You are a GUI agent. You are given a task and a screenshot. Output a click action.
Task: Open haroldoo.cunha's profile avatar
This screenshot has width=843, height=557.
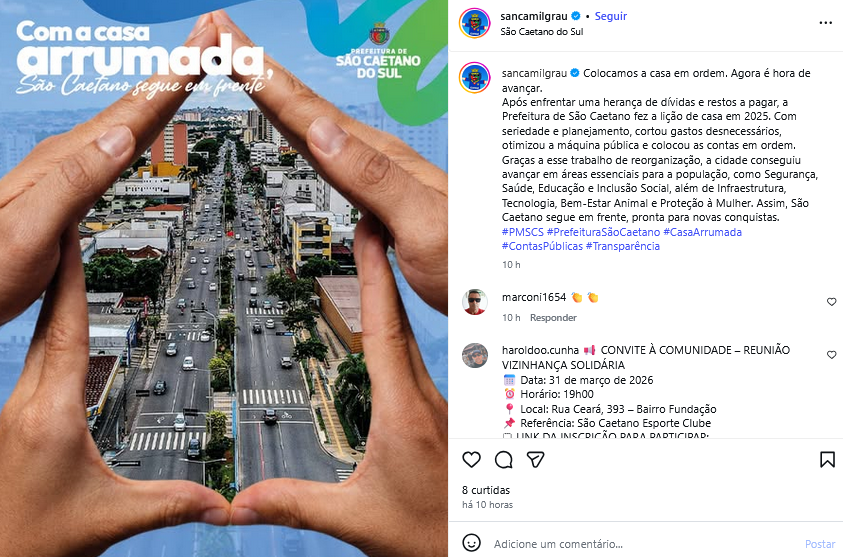[475, 355]
